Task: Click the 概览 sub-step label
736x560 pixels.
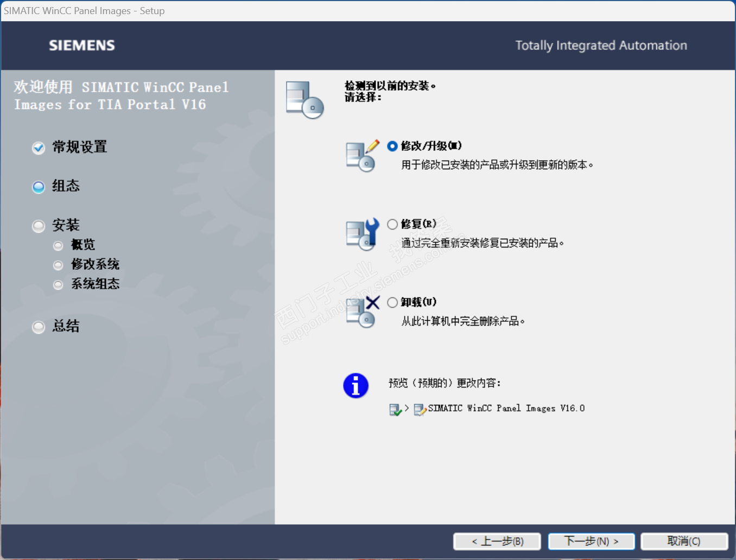Action: [83, 245]
